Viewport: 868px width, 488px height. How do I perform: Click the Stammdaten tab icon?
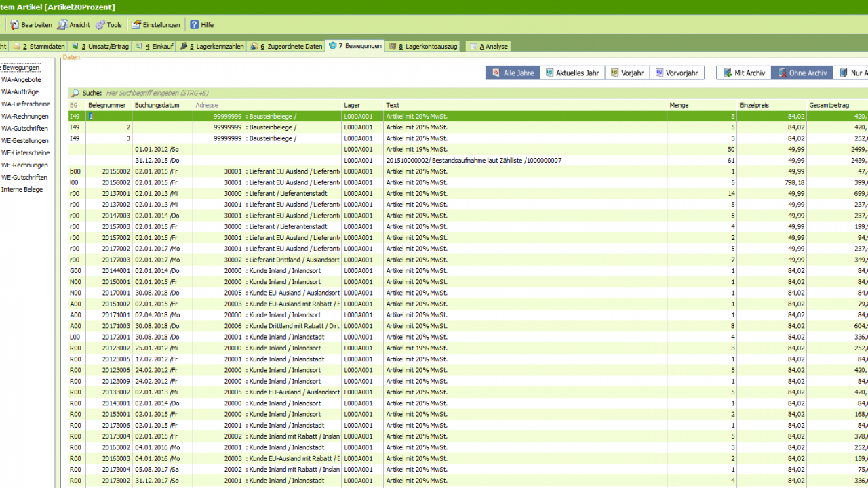point(16,47)
